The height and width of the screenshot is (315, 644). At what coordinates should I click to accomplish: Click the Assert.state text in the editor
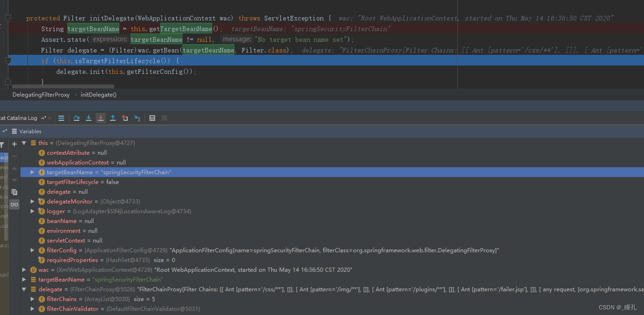[64, 39]
